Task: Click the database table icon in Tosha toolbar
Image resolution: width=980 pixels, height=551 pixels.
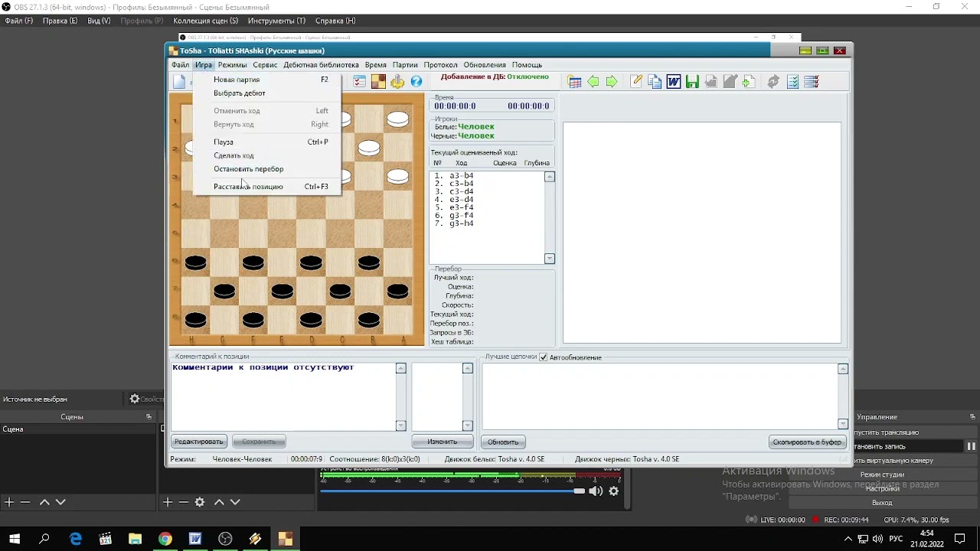Action: pyautogui.click(x=574, y=82)
